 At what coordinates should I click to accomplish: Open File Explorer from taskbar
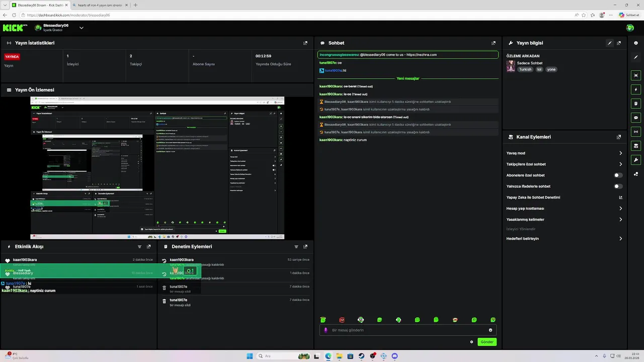339,356
